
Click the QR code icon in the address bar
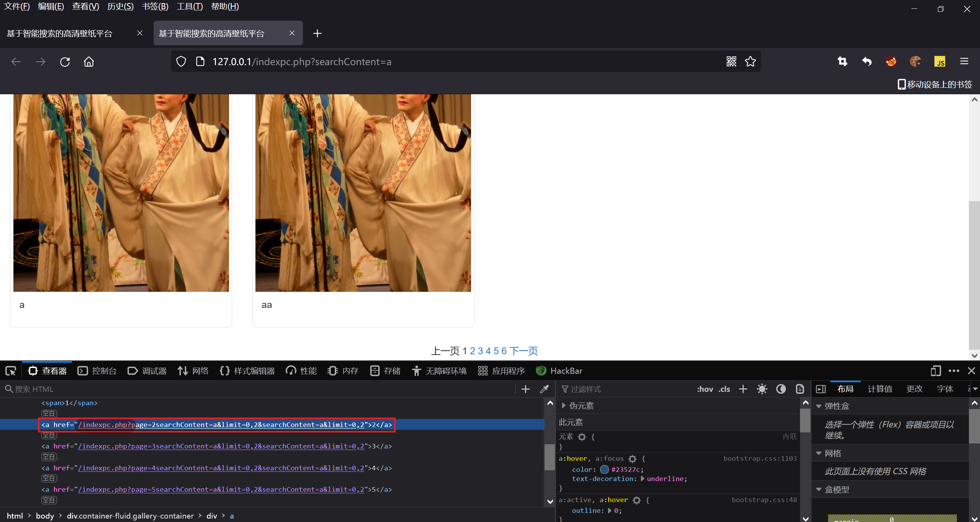(731, 62)
